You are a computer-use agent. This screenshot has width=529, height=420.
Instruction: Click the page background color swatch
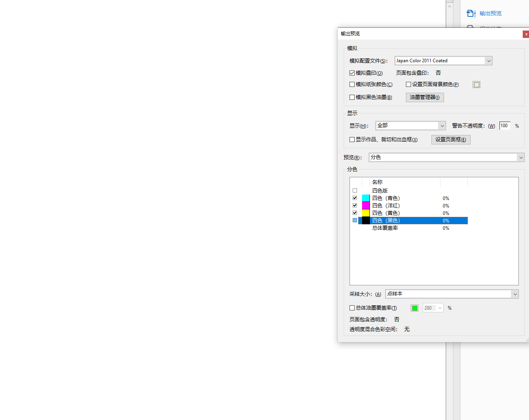coord(476,85)
